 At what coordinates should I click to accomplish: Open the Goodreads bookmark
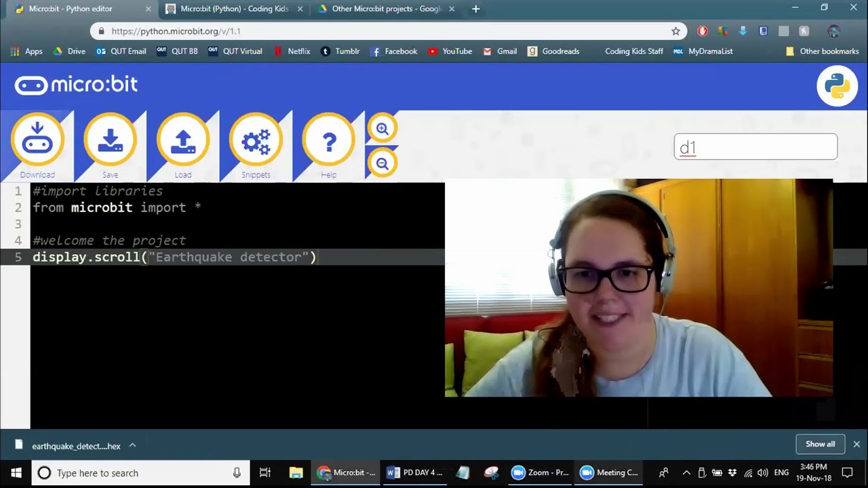(x=553, y=51)
